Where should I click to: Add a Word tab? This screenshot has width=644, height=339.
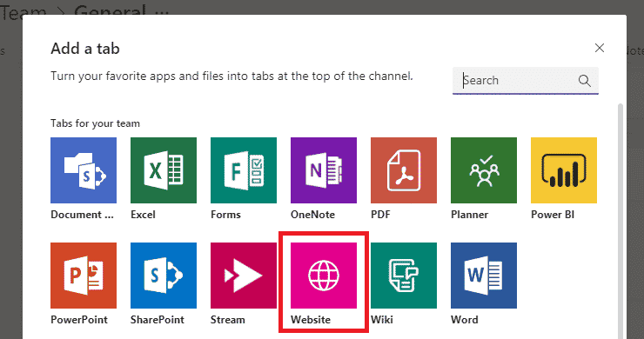point(484,276)
